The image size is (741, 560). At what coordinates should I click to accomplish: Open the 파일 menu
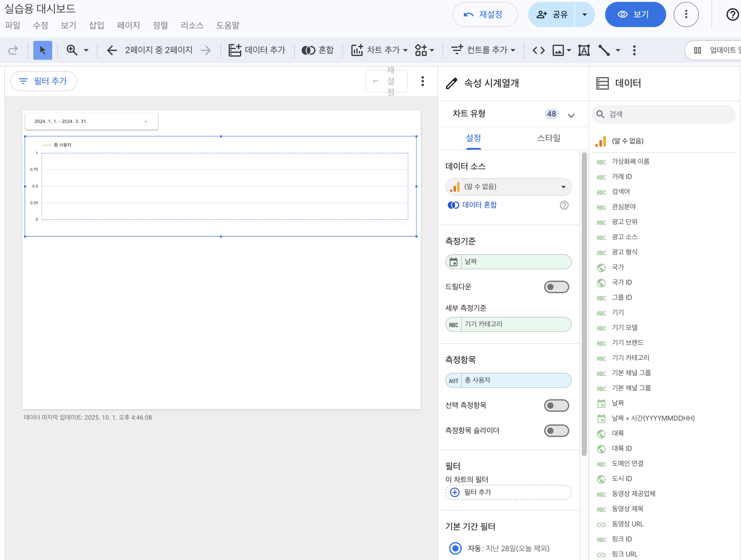(x=13, y=25)
